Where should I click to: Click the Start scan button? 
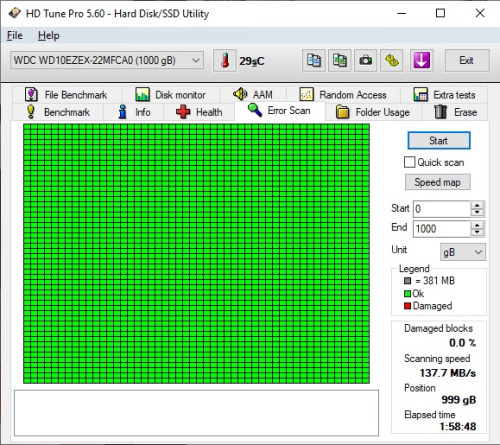[439, 141]
